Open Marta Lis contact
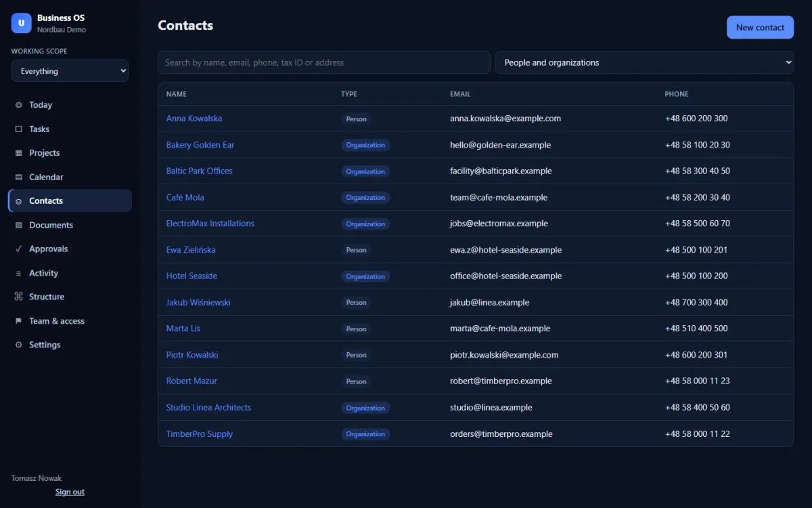This screenshot has height=508, width=812. (183, 329)
